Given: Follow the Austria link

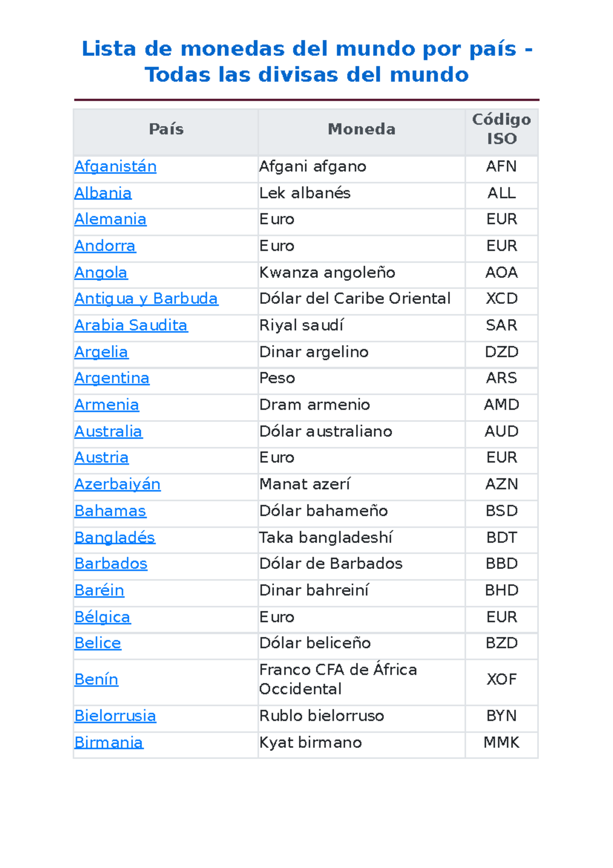Looking at the screenshot, I should pyautogui.click(x=102, y=458).
